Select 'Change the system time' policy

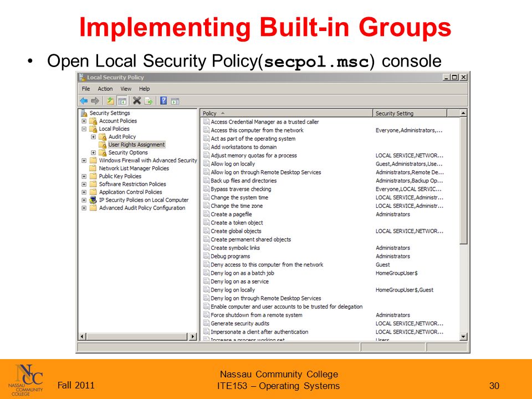[239, 197]
